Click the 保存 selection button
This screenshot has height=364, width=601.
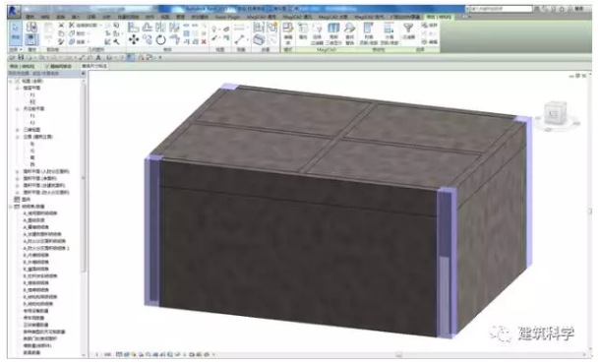pyautogui.click(x=430, y=26)
